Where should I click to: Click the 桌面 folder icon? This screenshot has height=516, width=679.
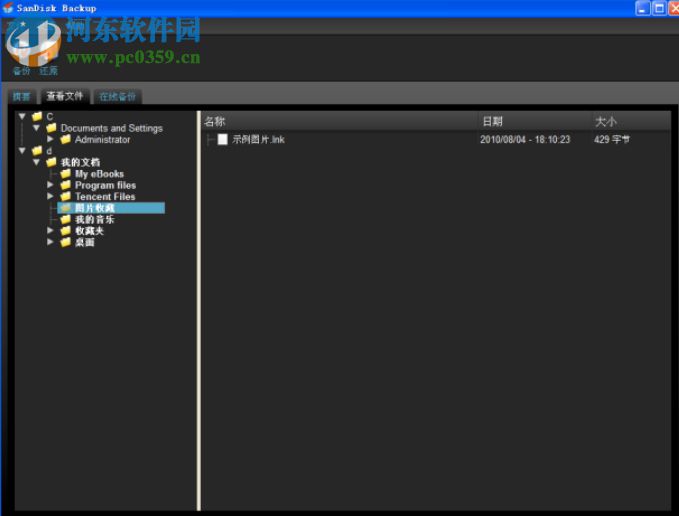point(66,242)
